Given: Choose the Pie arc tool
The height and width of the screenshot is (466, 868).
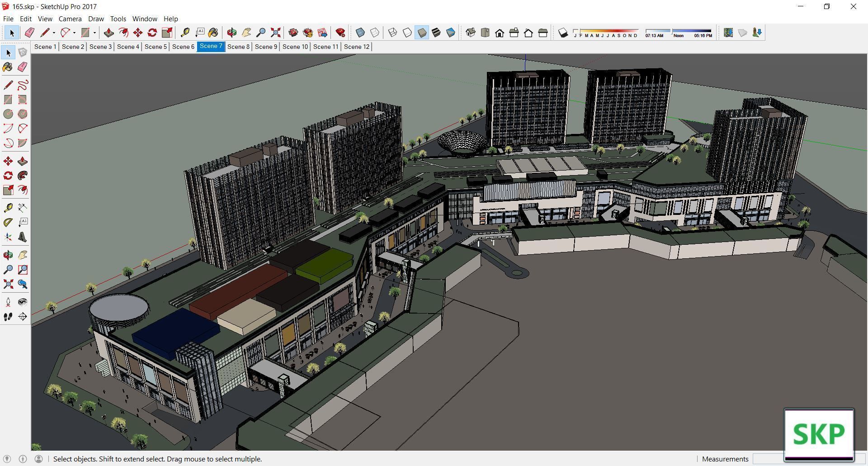Looking at the screenshot, I should coord(23,143).
